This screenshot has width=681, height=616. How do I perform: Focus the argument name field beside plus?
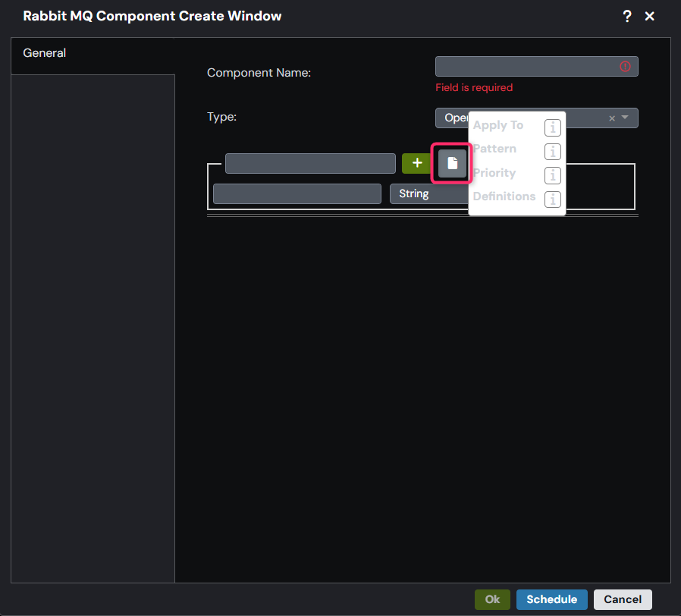pyautogui.click(x=310, y=163)
